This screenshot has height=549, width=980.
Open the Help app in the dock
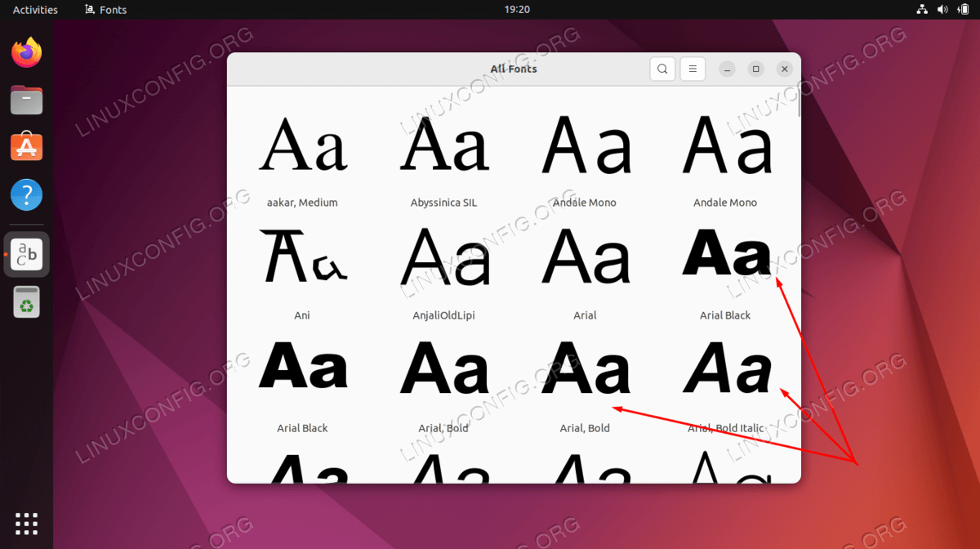click(27, 195)
